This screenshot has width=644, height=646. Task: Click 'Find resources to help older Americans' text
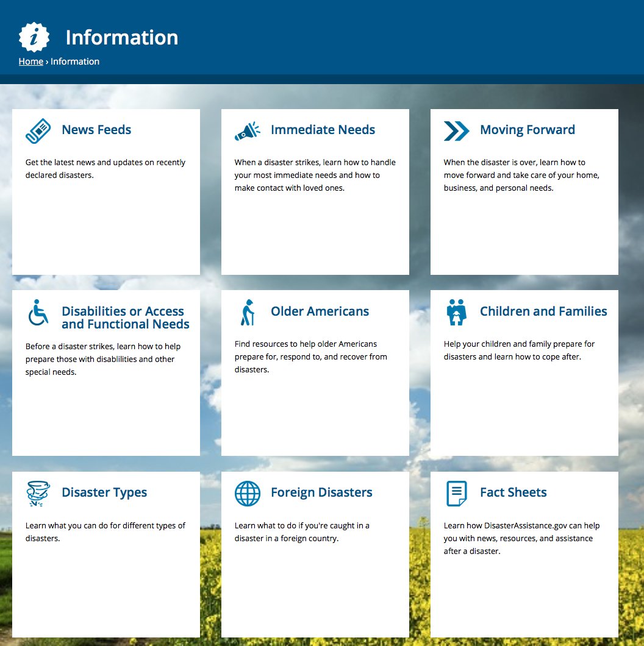pyautogui.click(x=311, y=357)
